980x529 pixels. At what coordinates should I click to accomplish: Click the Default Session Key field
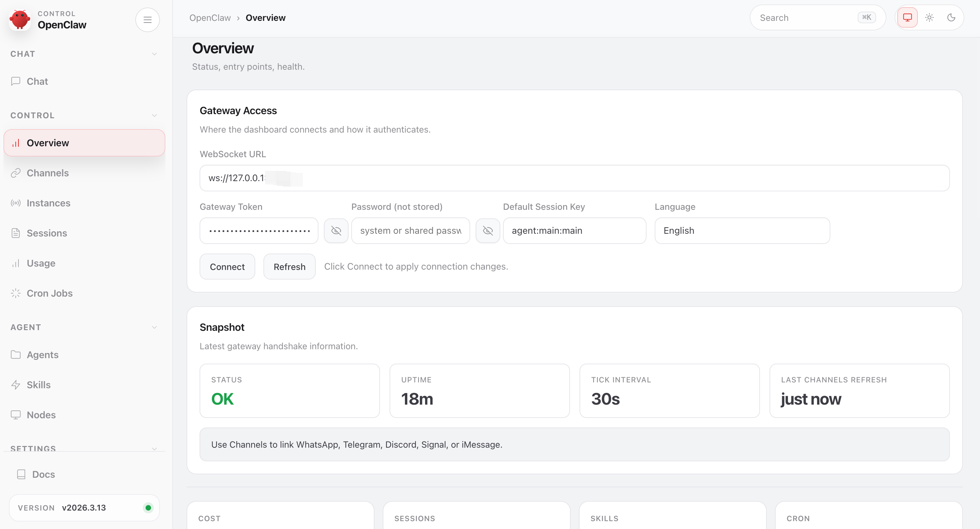click(574, 231)
